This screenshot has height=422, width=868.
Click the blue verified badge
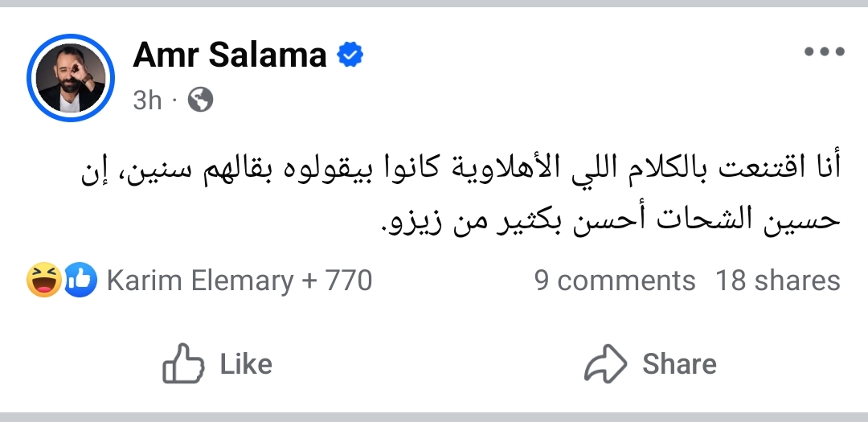350,55
